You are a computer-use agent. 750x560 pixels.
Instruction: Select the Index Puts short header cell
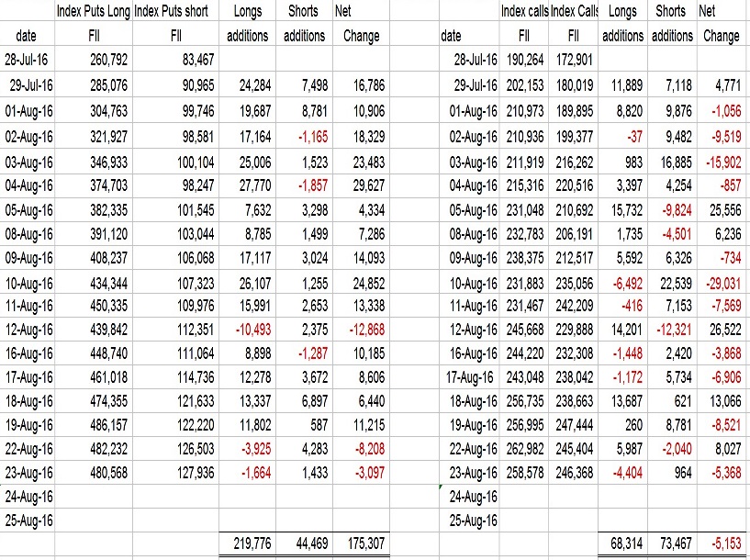click(171, 12)
